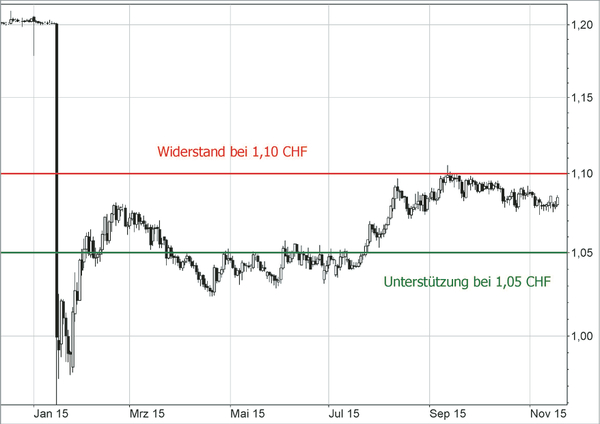Click the 'Sep 15' date label
Viewport: 600px width, 424px height.
pyautogui.click(x=448, y=414)
